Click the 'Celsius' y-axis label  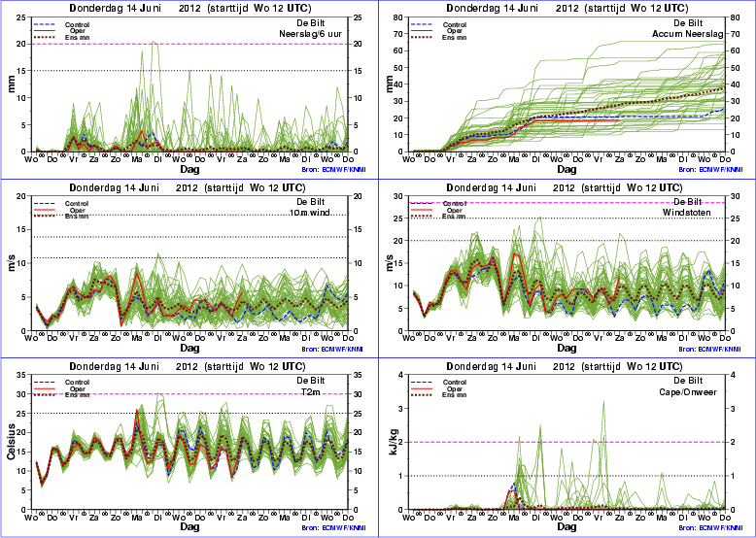tap(11, 442)
